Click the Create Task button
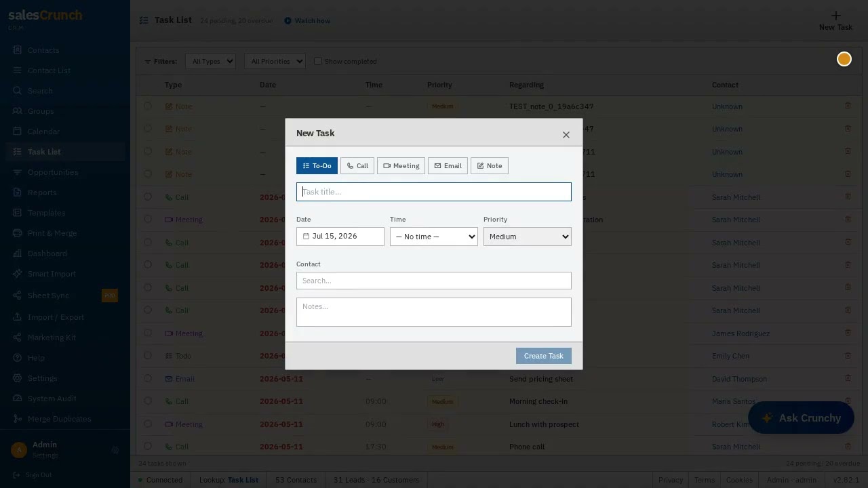 tap(544, 356)
